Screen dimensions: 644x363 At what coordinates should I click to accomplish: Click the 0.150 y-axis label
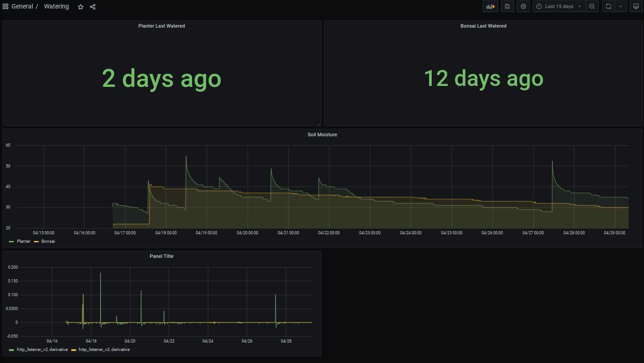pyautogui.click(x=13, y=281)
